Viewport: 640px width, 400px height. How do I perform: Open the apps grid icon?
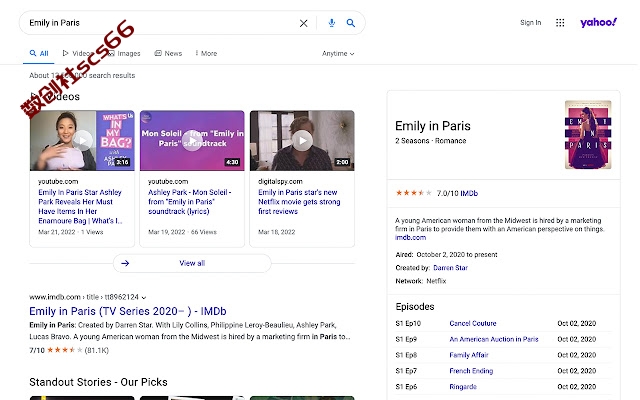pyautogui.click(x=560, y=23)
